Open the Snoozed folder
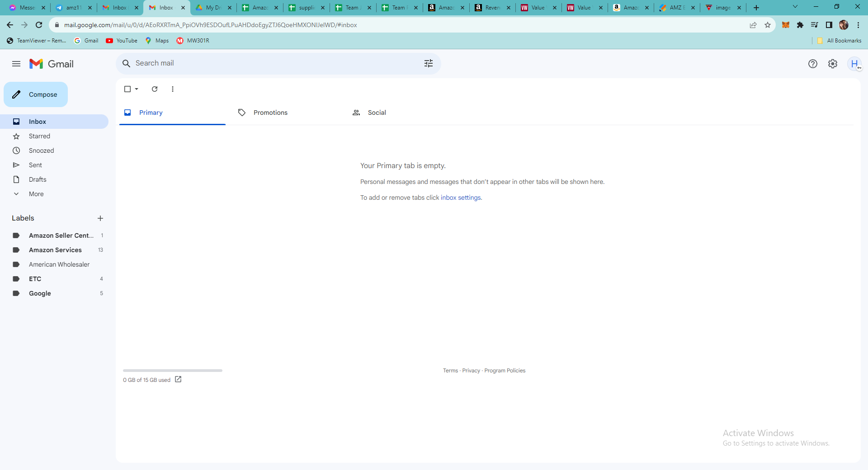This screenshot has height=470, width=868. click(54, 150)
